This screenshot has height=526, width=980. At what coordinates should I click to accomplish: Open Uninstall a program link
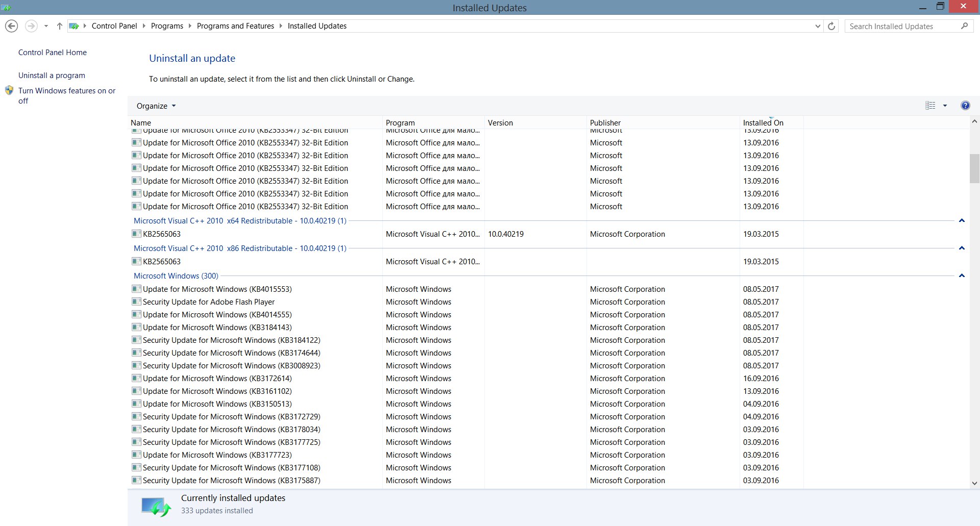[x=52, y=76]
